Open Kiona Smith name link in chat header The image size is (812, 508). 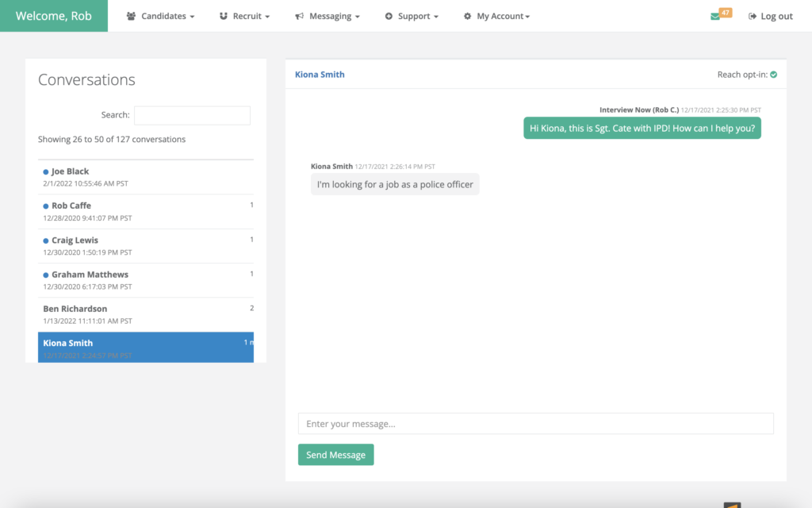(320, 75)
